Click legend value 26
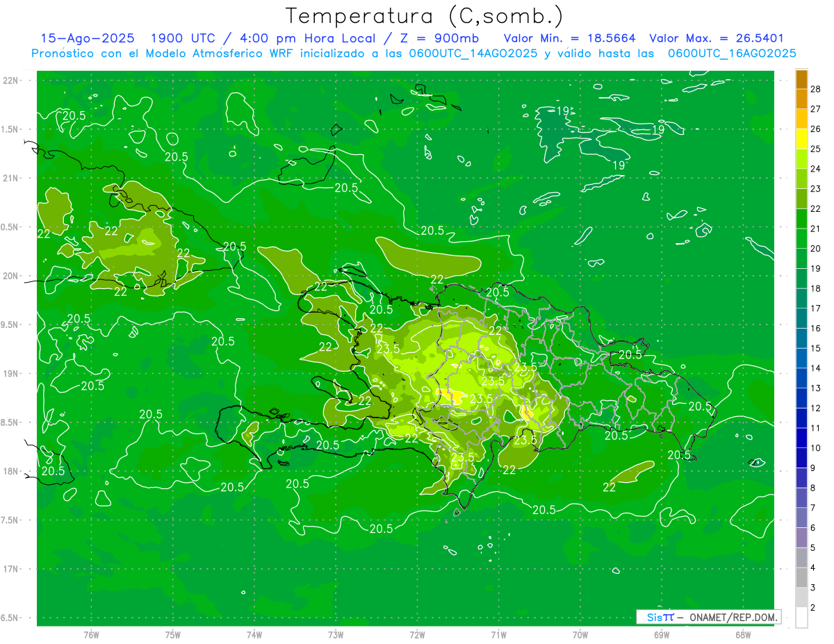 816,129
